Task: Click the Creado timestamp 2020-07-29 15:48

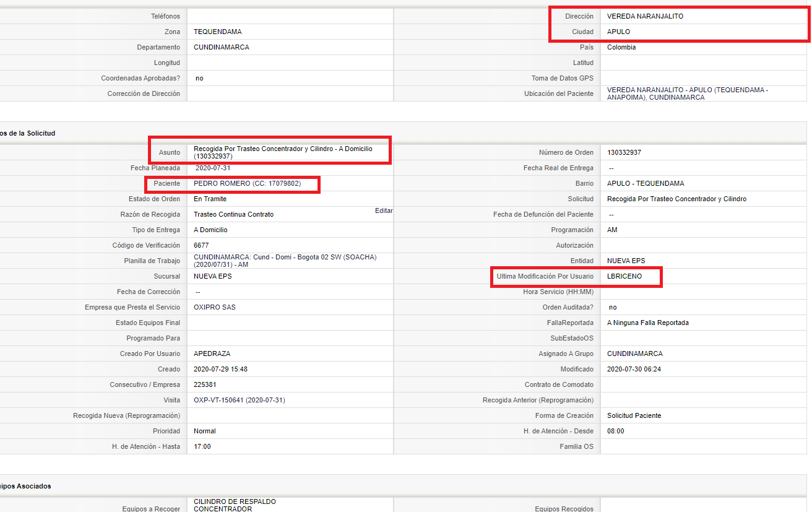Action: tap(220, 369)
